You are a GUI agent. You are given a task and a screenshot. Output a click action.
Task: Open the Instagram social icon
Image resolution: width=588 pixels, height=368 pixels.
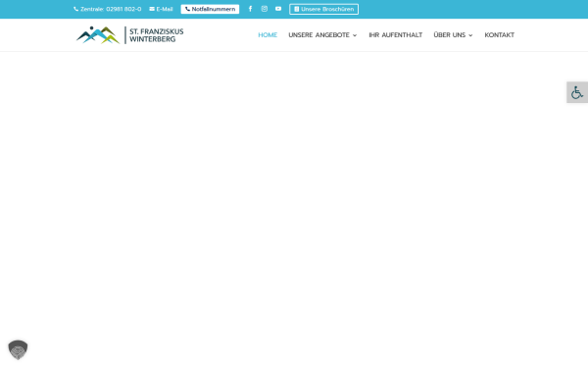pyautogui.click(x=265, y=9)
